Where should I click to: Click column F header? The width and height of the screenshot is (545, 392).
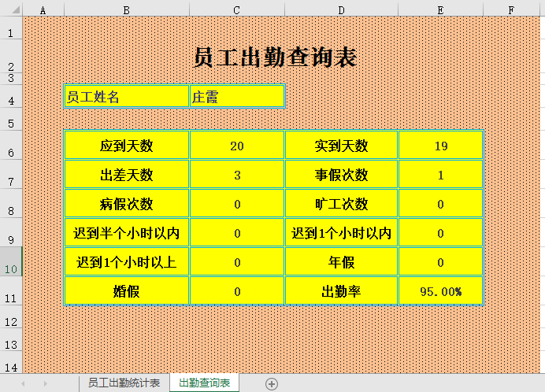tap(511, 9)
